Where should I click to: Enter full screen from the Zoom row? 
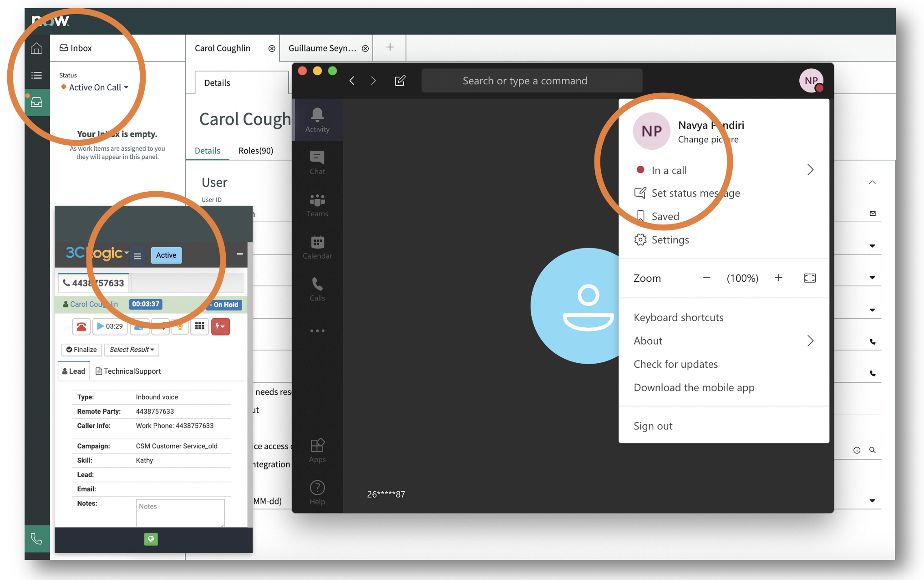pos(810,278)
